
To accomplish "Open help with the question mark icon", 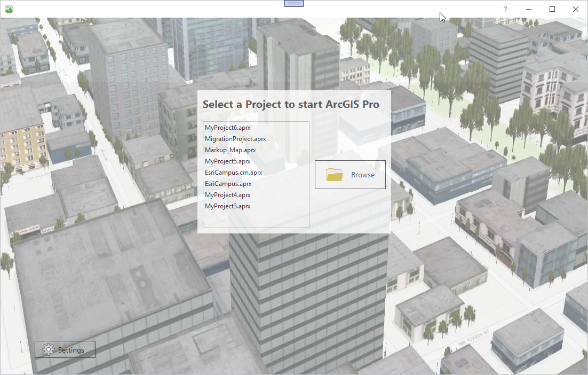I will tap(505, 9).
